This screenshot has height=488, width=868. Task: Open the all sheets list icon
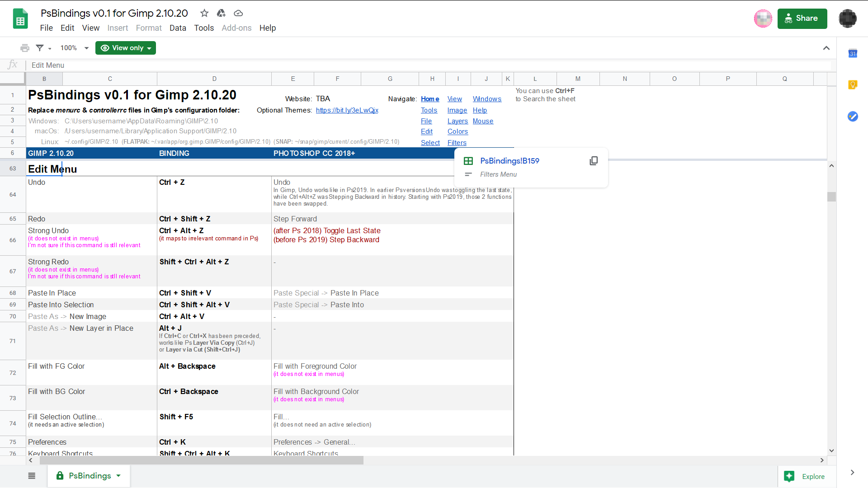pyautogui.click(x=32, y=476)
